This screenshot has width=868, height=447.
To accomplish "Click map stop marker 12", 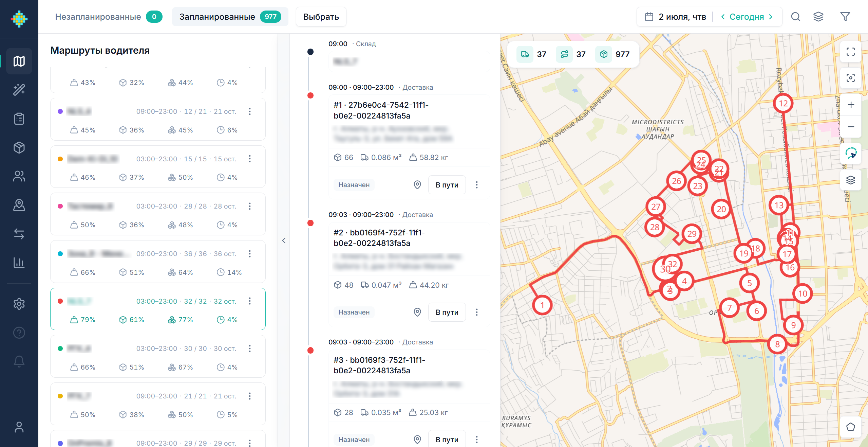I will [x=783, y=104].
